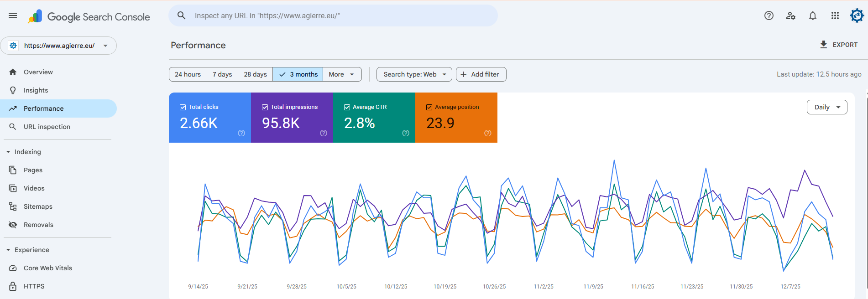The image size is (868, 299).
Task: Open the Daily granularity dropdown
Action: point(827,107)
